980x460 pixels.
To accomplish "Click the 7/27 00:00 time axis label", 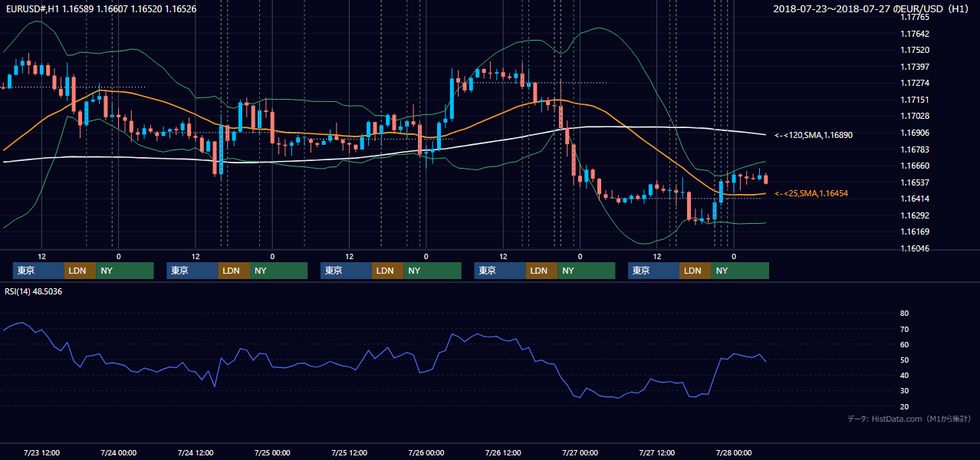I will [x=580, y=452].
